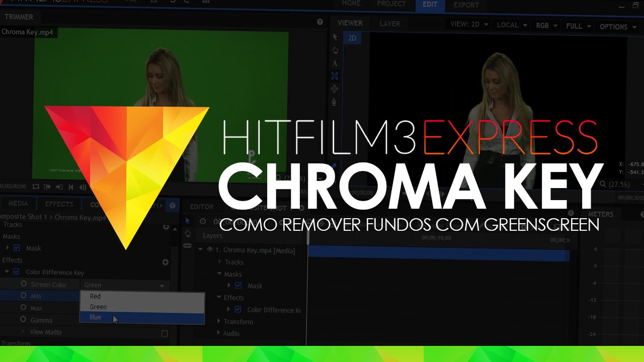Open the Screen Color Green dropdown
This screenshot has height=362, width=644.
click(124, 285)
